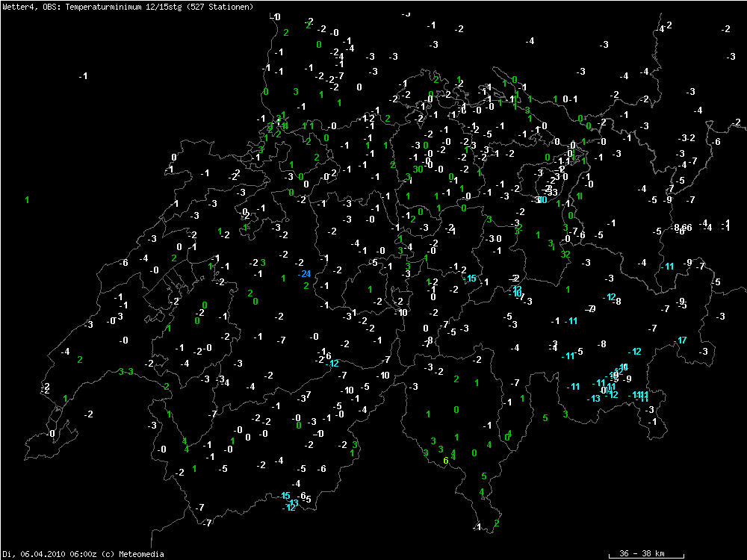Select white -7 near the bottom-left border
This screenshot has width=747, height=560.
tap(199, 508)
